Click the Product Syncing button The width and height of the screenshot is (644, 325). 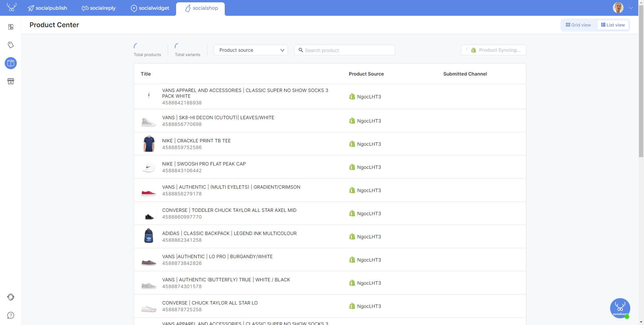point(493,50)
